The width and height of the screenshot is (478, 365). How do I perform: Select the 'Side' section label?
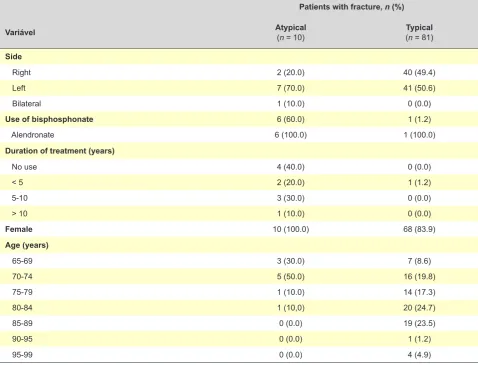[13, 57]
